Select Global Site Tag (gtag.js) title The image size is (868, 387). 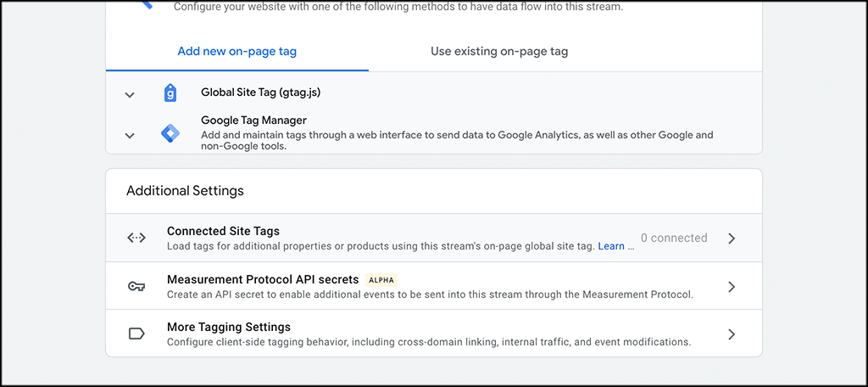tap(261, 92)
